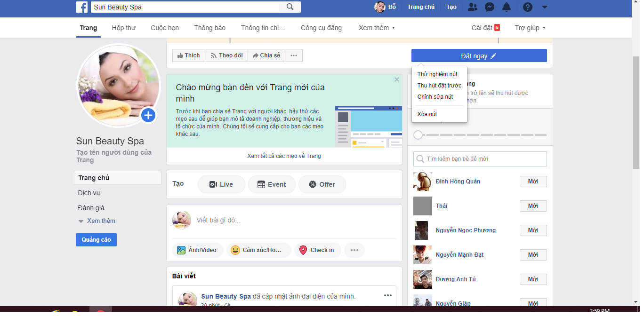
Task: Click profile avatar next to Đỗ
Action: (x=379, y=7)
